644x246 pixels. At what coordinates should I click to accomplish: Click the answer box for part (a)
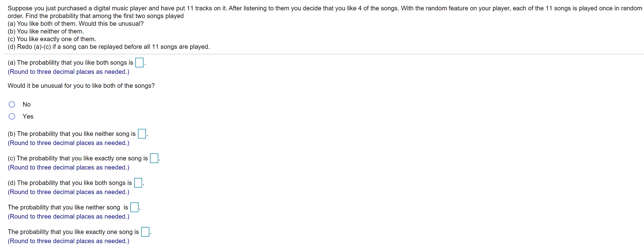[139, 63]
